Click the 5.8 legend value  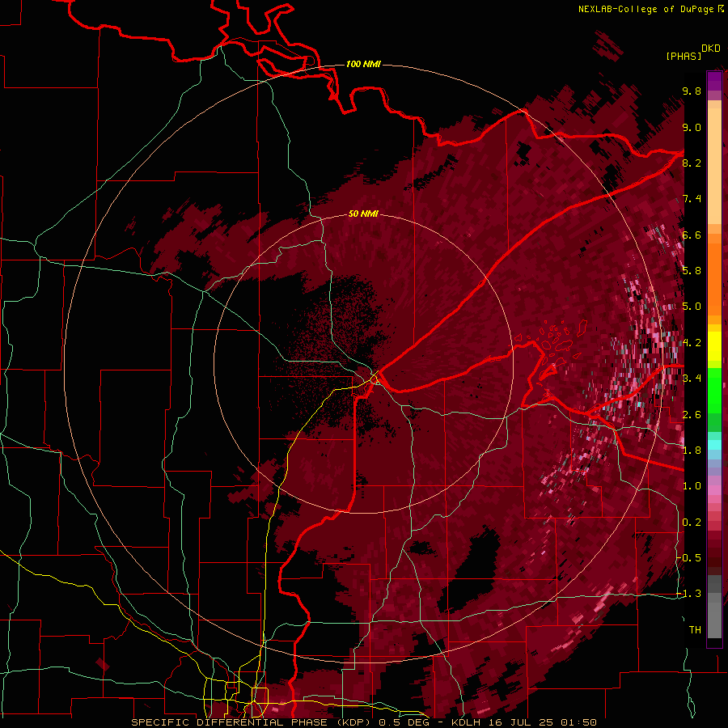692,271
